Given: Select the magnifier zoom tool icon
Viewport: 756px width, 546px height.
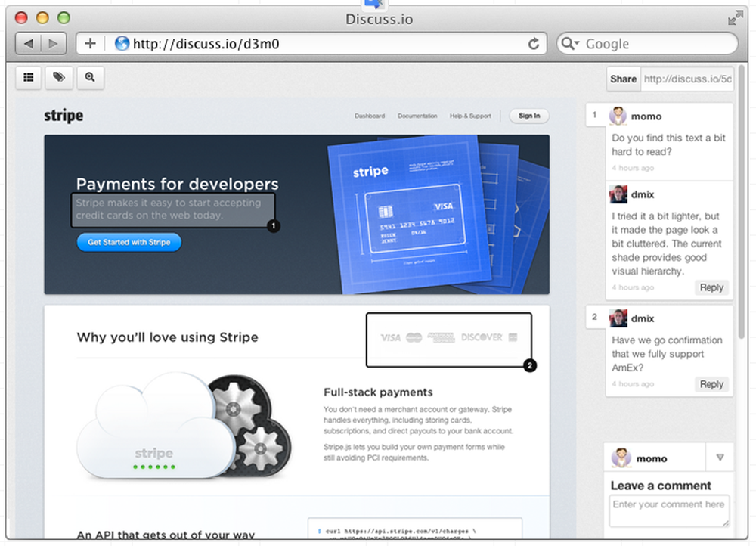Looking at the screenshot, I should click(90, 78).
